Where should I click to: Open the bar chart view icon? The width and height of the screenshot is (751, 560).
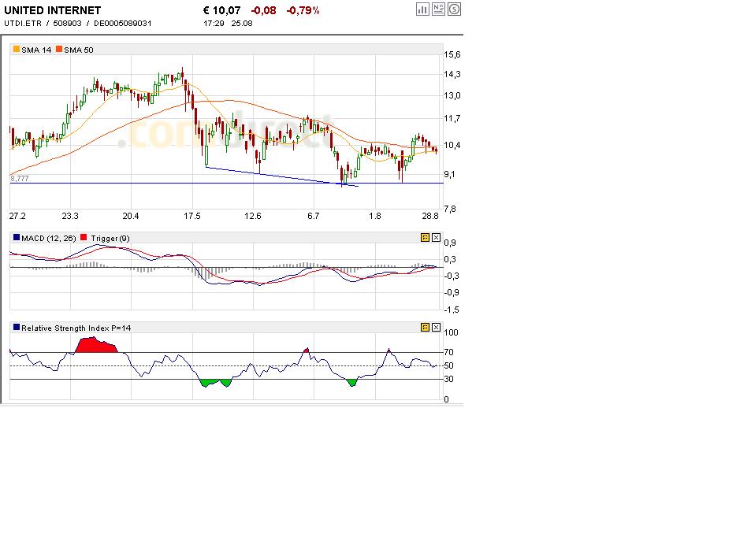(422, 9)
